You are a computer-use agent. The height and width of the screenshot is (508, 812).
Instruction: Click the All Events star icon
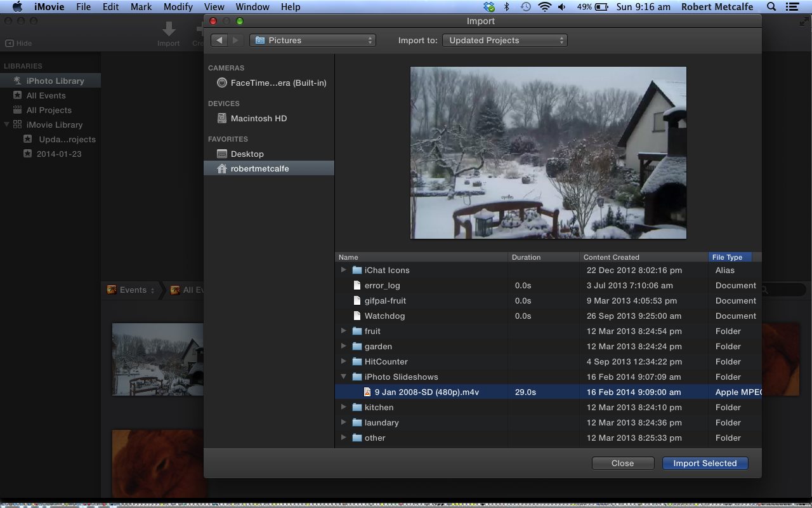click(18, 95)
